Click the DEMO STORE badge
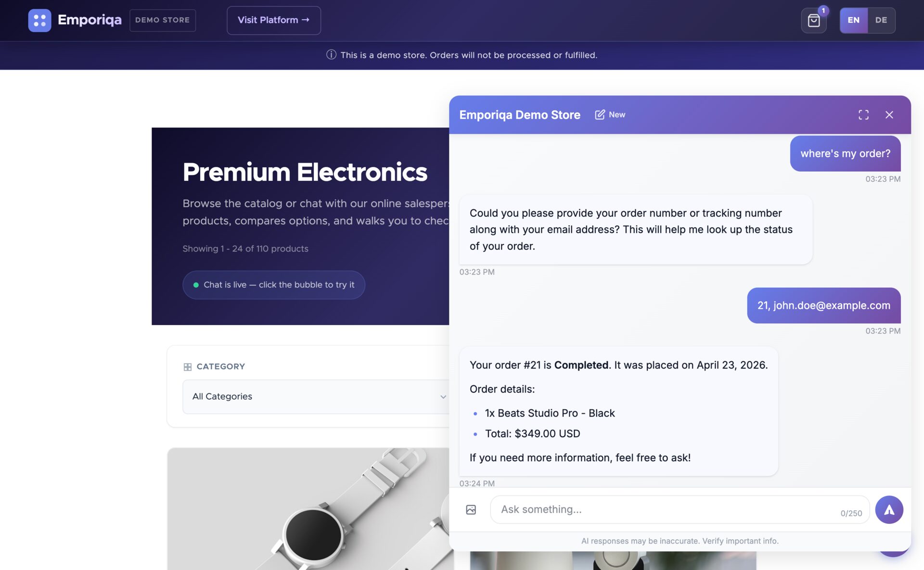The height and width of the screenshot is (570, 924). click(162, 20)
